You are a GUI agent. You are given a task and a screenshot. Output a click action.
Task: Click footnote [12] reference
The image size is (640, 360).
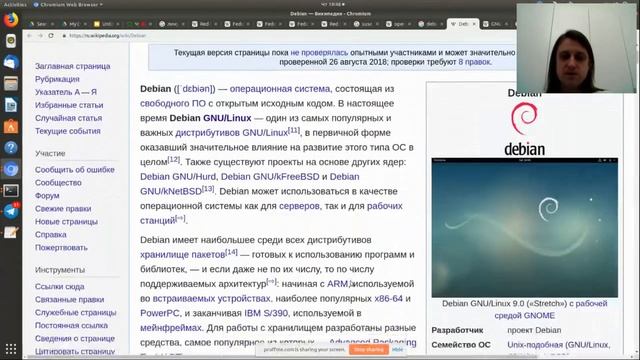[x=174, y=159]
